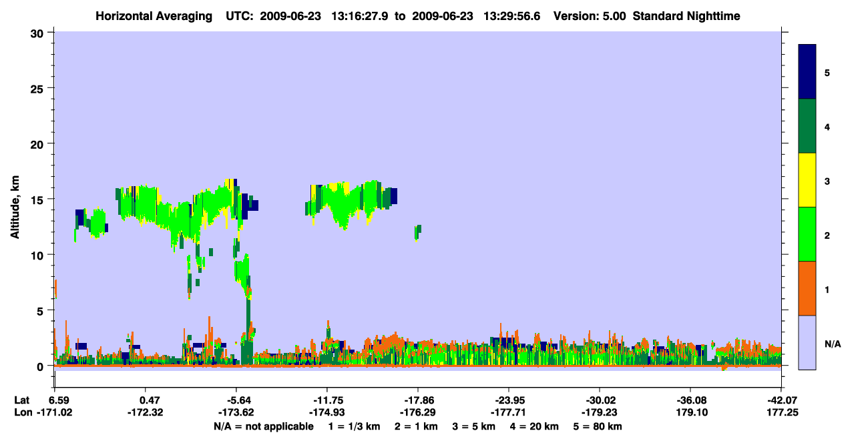
Task: Click longitude value -179.23
Action: (600, 412)
